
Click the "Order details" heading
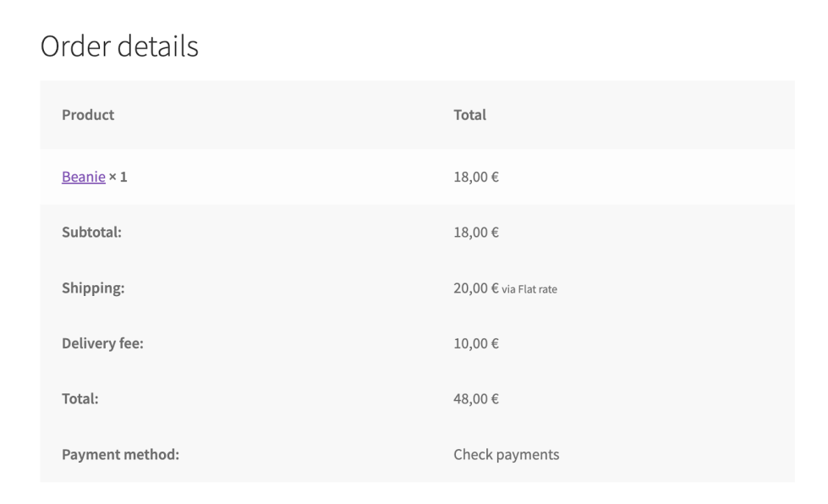click(x=119, y=47)
